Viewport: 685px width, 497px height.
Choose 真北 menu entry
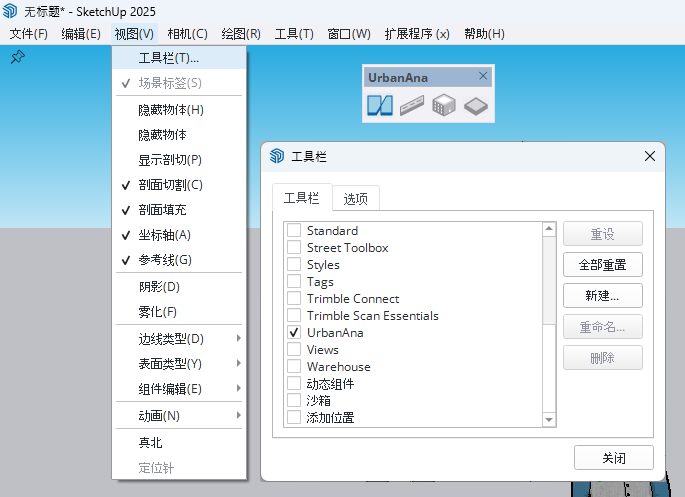179,442
